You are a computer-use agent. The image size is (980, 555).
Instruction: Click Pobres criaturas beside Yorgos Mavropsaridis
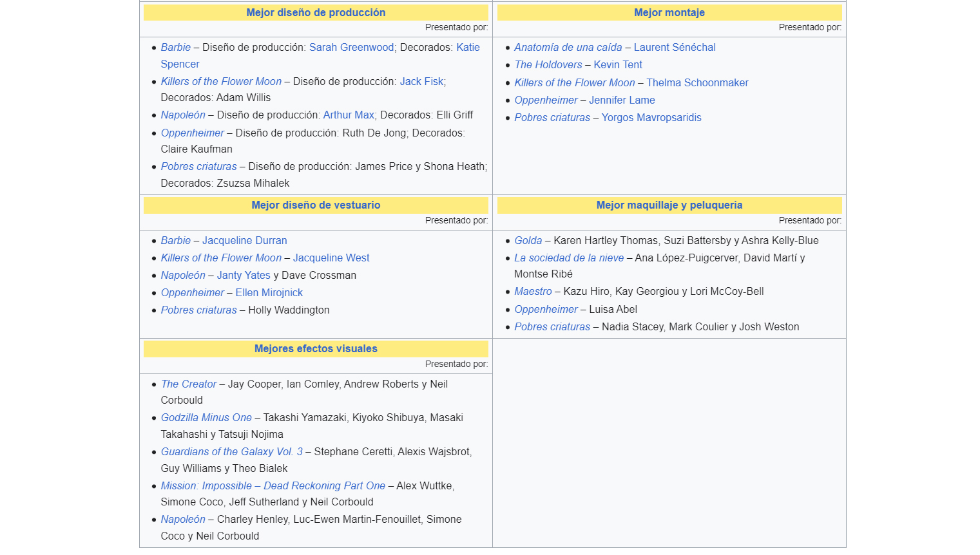point(552,117)
